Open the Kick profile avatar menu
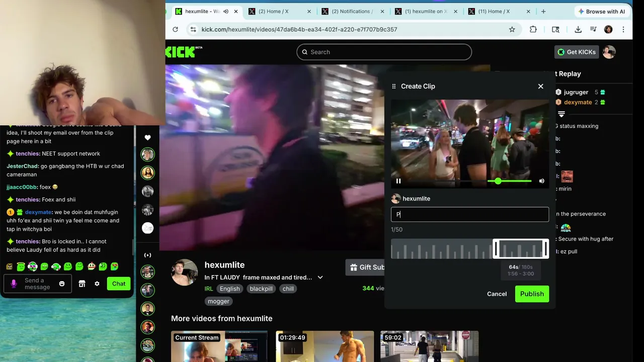The height and width of the screenshot is (362, 644). (x=609, y=52)
